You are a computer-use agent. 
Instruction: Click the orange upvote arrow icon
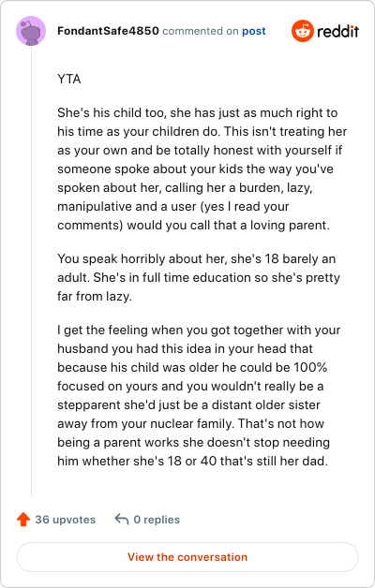(x=23, y=520)
